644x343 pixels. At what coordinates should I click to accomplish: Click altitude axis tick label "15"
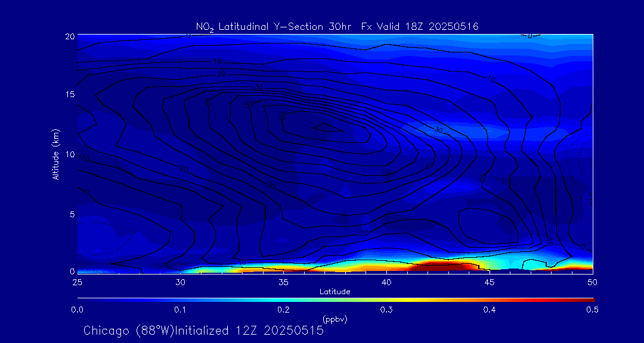(x=69, y=94)
